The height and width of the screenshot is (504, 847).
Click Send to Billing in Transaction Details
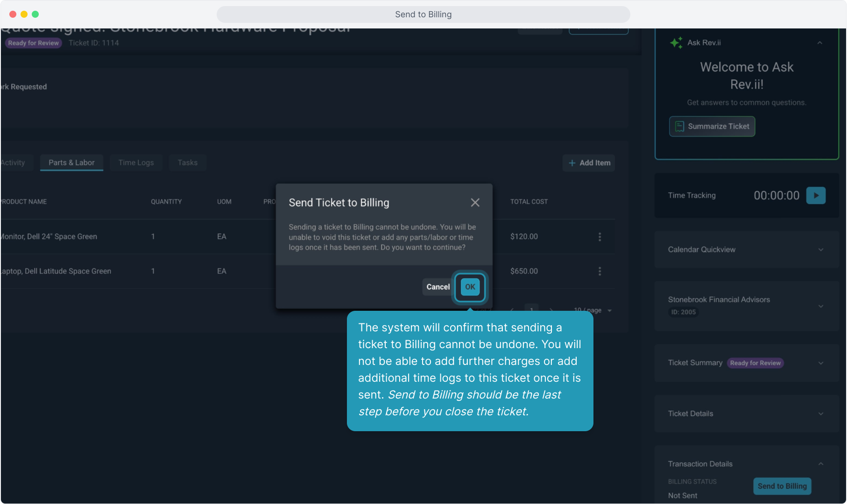[x=782, y=486]
